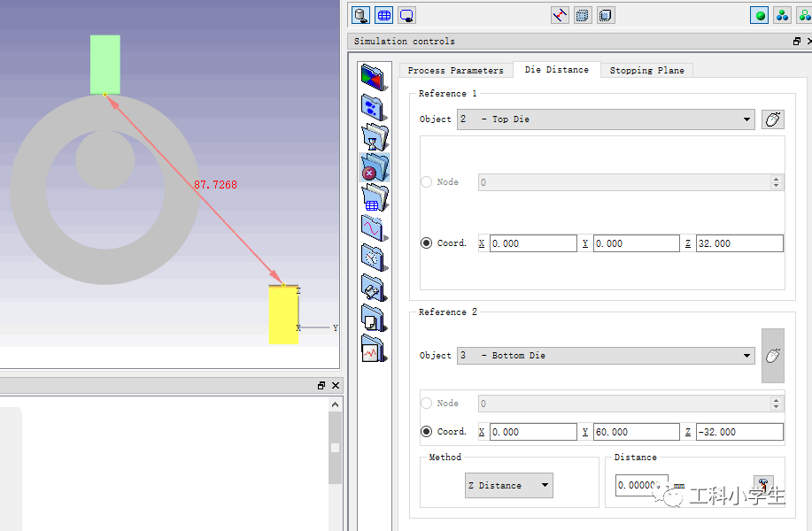
Task: Click Reference 1 Y coordinate field
Action: coord(637,243)
